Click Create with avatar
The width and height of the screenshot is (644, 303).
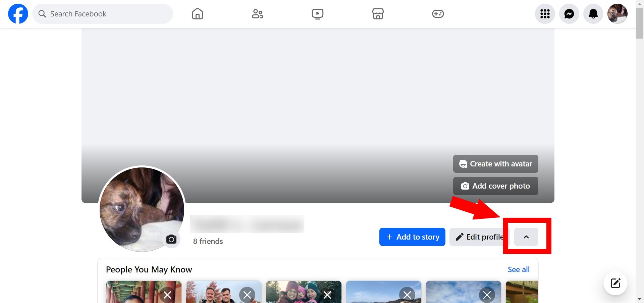point(495,164)
